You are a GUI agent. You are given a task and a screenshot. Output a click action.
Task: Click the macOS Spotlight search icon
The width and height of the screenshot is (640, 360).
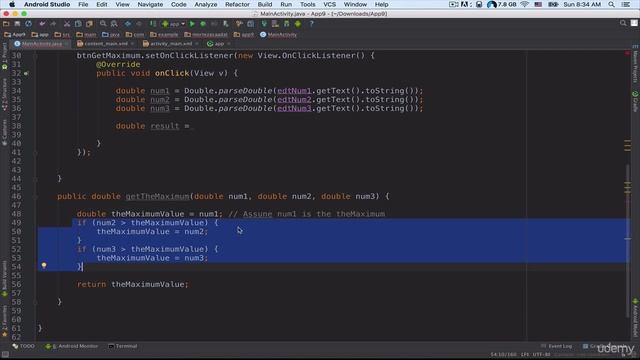(x=611, y=4)
